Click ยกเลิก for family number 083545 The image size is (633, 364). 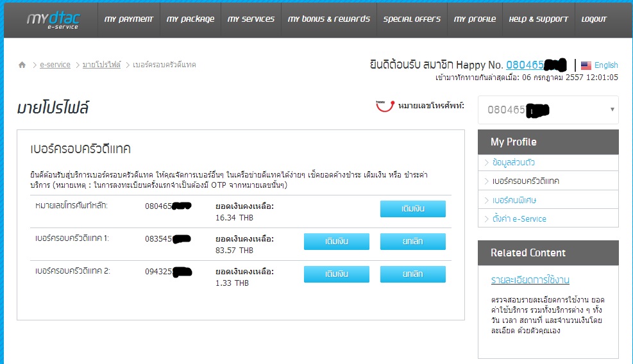pyautogui.click(x=412, y=242)
